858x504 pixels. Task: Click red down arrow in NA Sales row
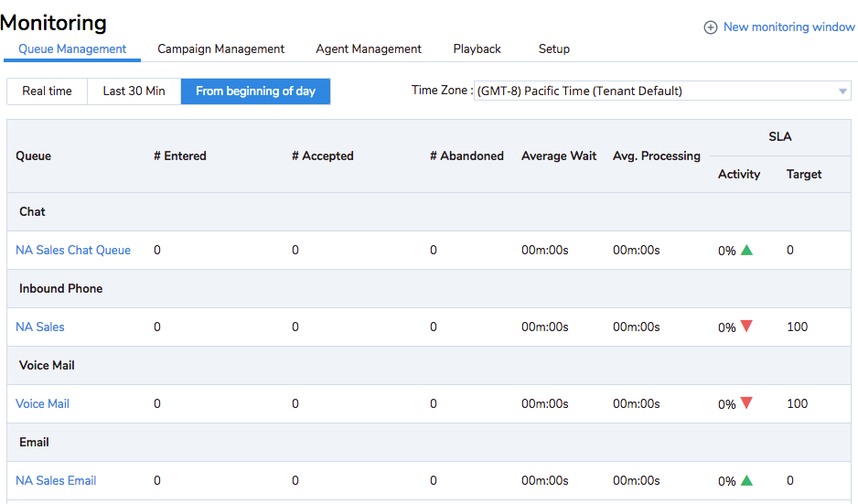(x=746, y=327)
